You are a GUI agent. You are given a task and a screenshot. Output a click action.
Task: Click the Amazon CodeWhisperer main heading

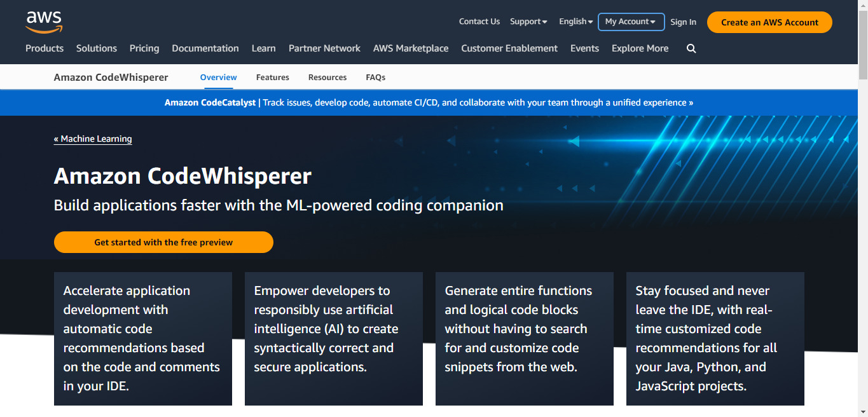pyautogui.click(x=183, y=175)
